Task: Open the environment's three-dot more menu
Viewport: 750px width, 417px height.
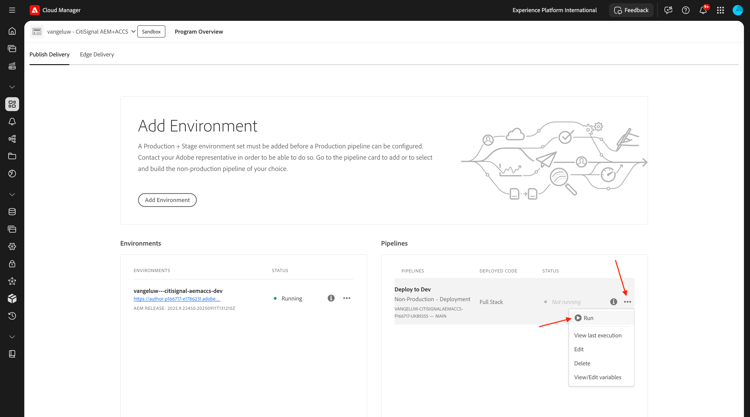Action: coord(347,298)
